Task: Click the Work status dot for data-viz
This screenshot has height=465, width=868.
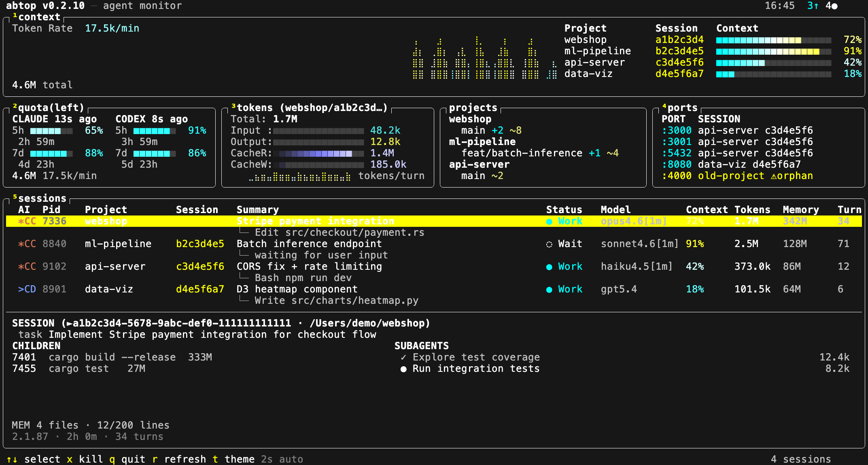Action: 549,290
